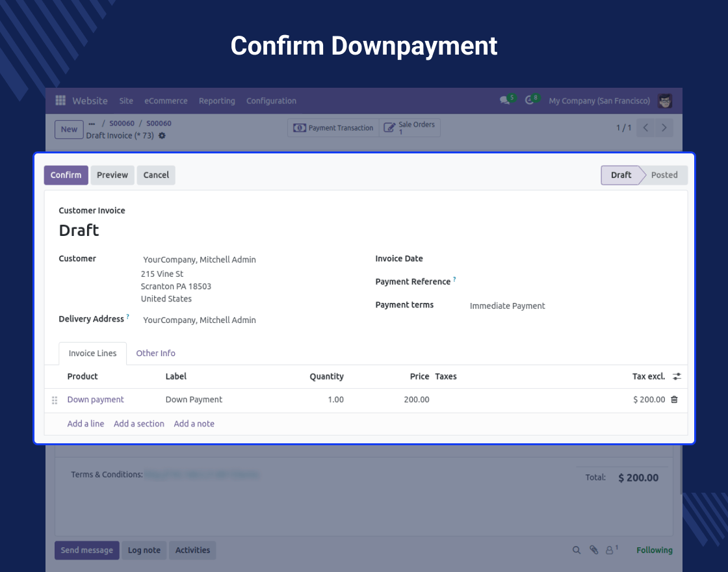Delete the Down payment invoice line
The width and height of the screenshot is (728, 572).
click(674, 399)
